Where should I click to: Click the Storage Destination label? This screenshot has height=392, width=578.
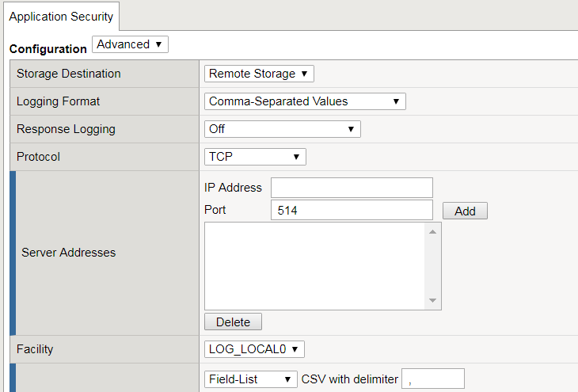pos(69,74)
